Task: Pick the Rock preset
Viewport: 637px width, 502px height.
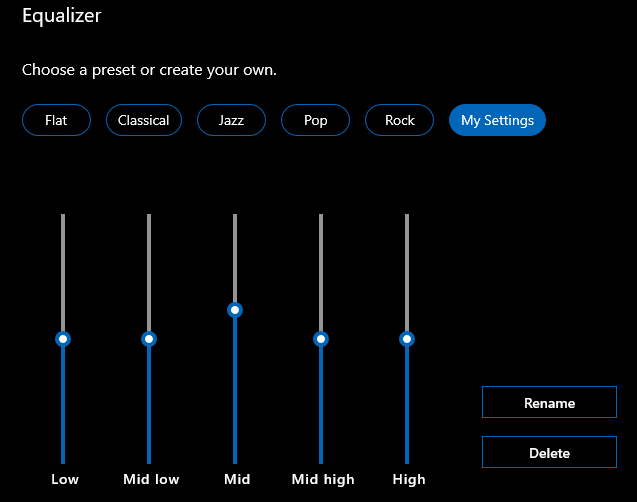Action: (x=400, y=120)
